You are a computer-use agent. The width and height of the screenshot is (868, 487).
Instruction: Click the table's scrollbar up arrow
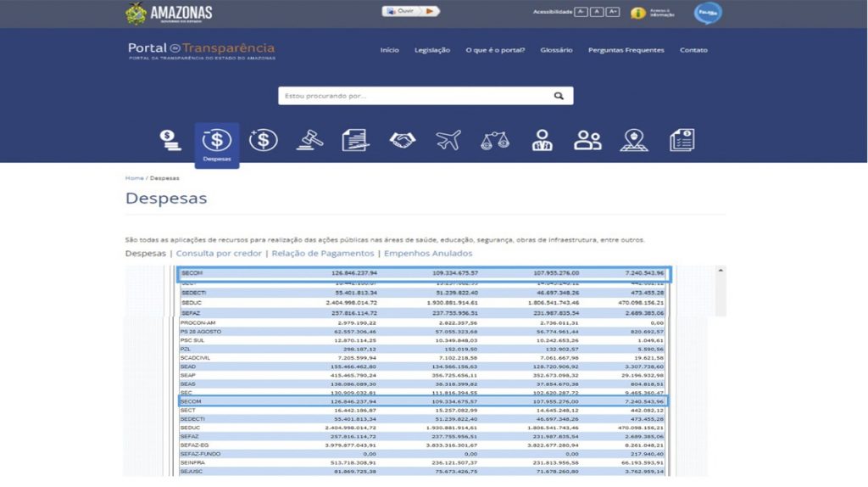(721, 270)
